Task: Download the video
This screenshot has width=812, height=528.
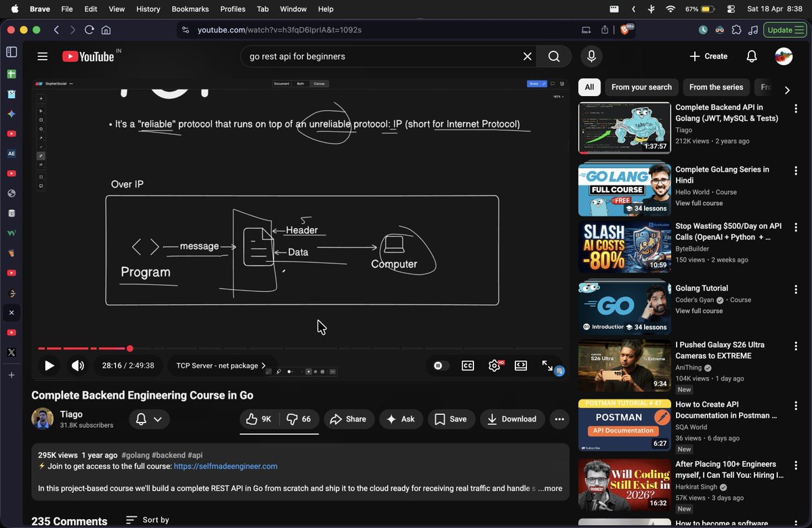Action: 512,419
